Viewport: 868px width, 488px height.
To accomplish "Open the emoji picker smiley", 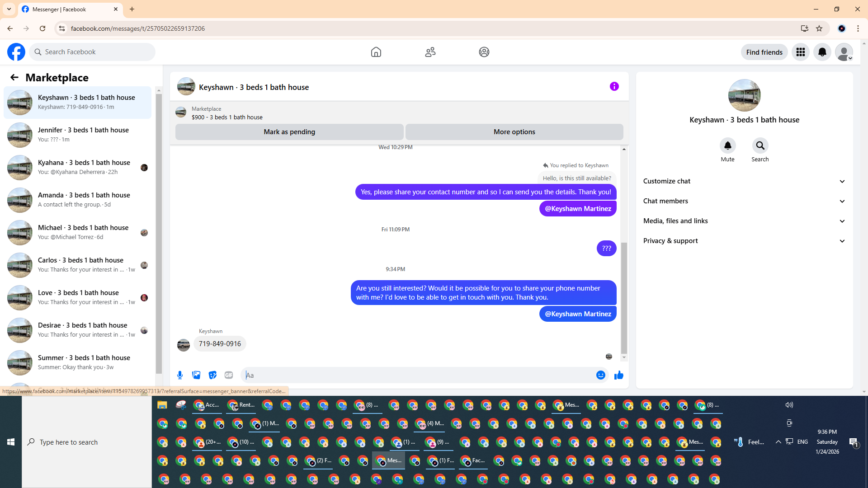I will [600, 375].
